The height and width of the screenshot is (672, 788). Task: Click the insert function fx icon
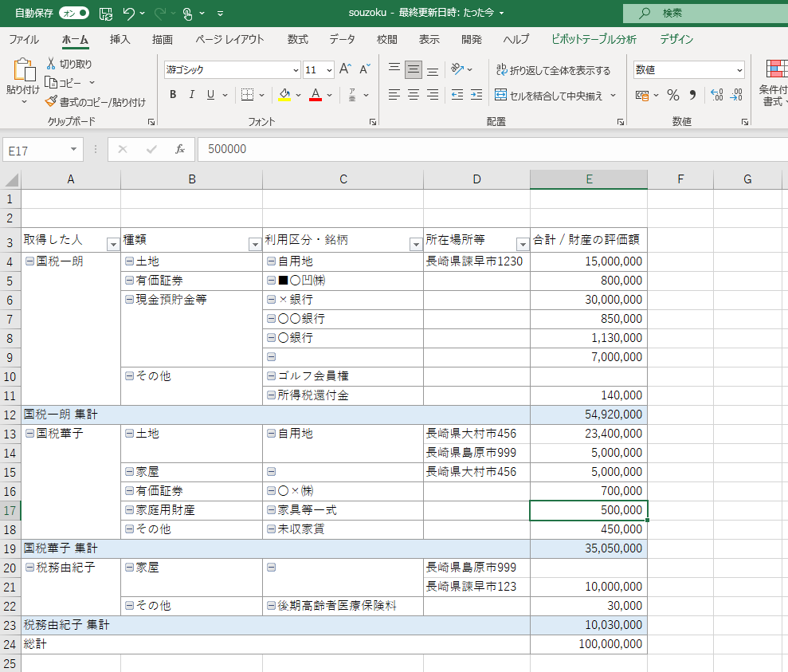pos(180,149)
